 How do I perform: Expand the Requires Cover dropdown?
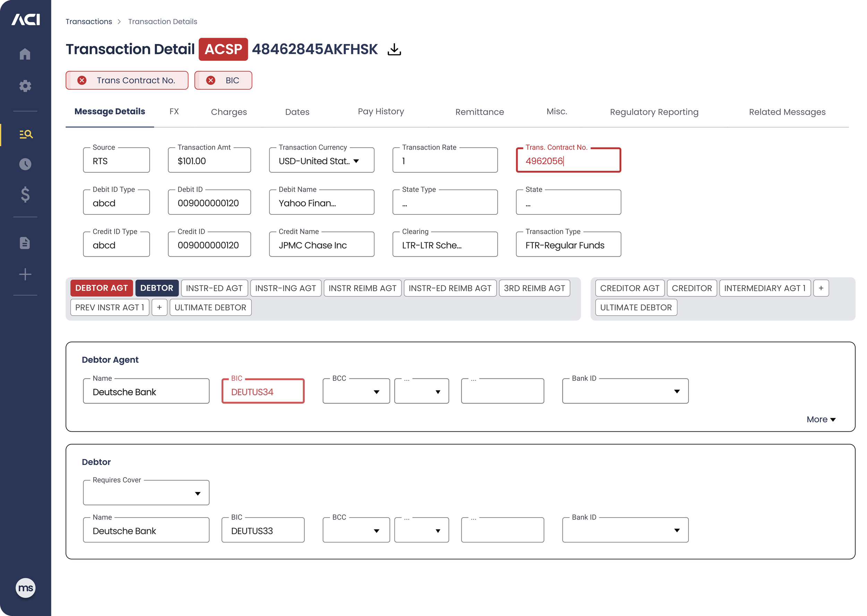pyautogui.click(x=146, y=493)
